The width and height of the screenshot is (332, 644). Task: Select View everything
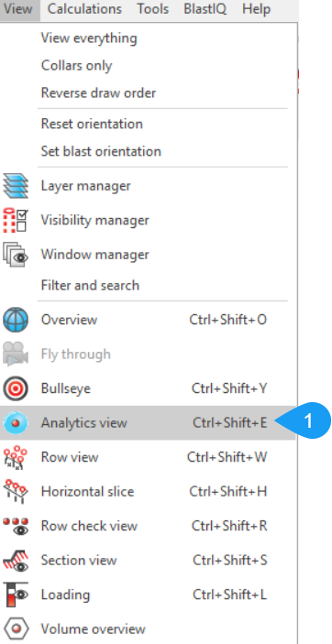(x=89, y=38)
